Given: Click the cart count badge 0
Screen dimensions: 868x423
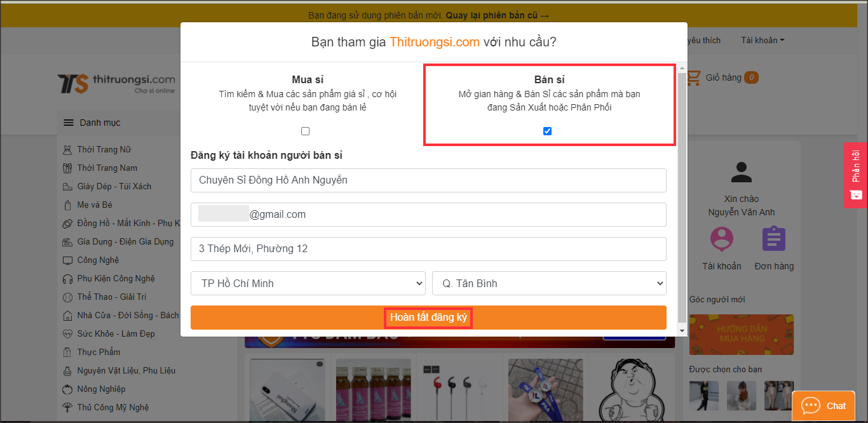Looking at the screenshot, I should pyautogui.click(x=751, y=77).
